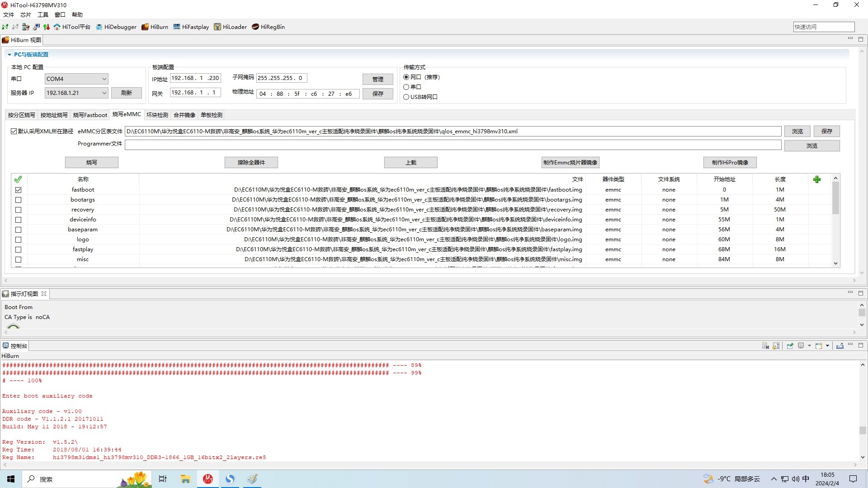Check the misc partition checkbox
This screenshot has width=868, height=488.
coord(18,259)
